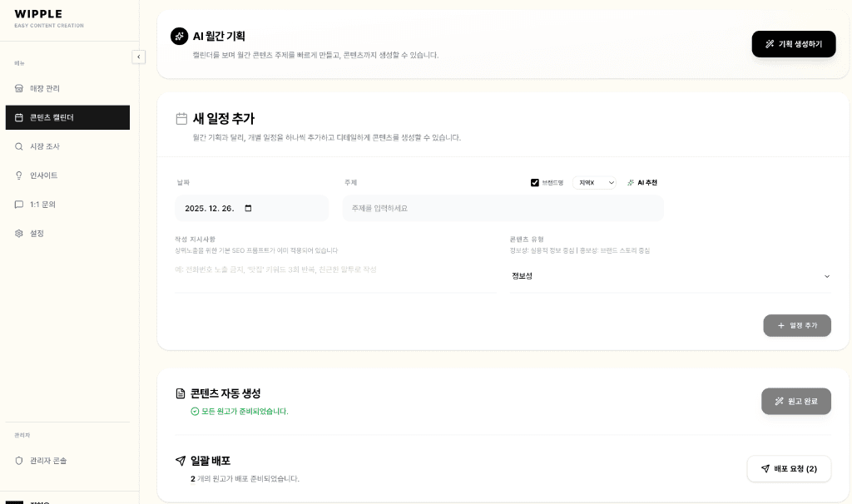Click the green checkmark beside 모든 원고가 준비되었습니다
This screenshot has width=852, height=504.
tap(195, 411)
